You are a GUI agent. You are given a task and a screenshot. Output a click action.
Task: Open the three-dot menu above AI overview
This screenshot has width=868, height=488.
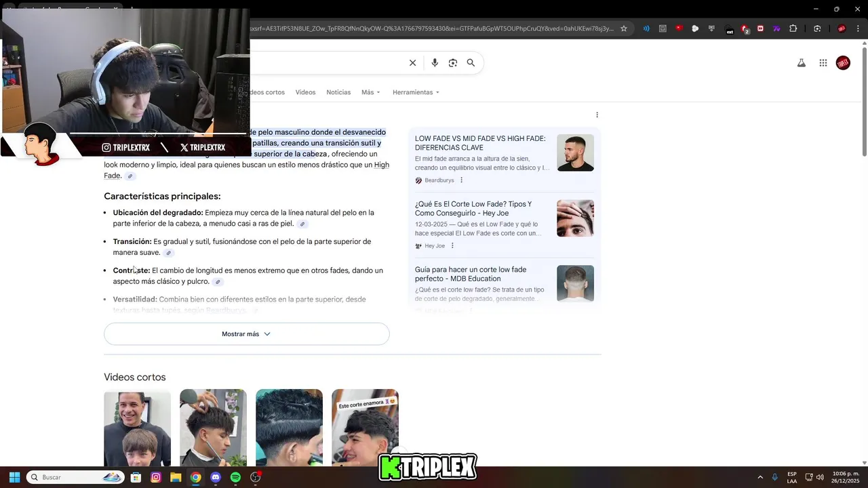597,115
